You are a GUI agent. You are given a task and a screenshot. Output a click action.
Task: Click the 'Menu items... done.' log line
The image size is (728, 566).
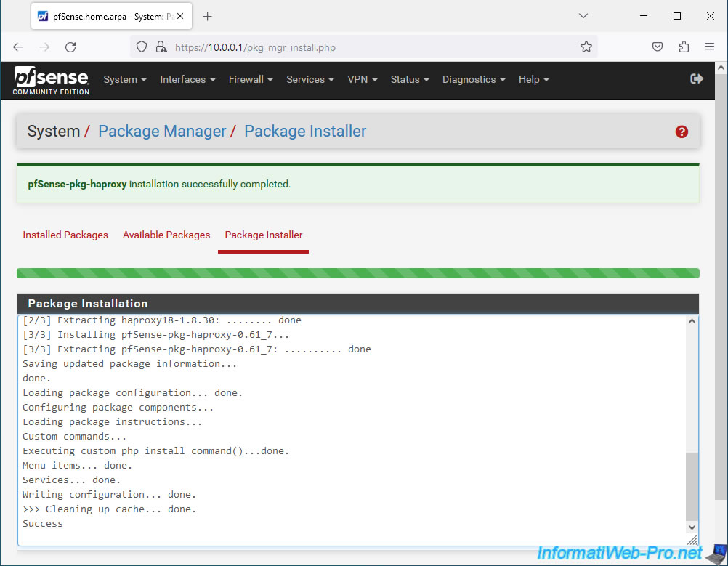tap(78, 465)
